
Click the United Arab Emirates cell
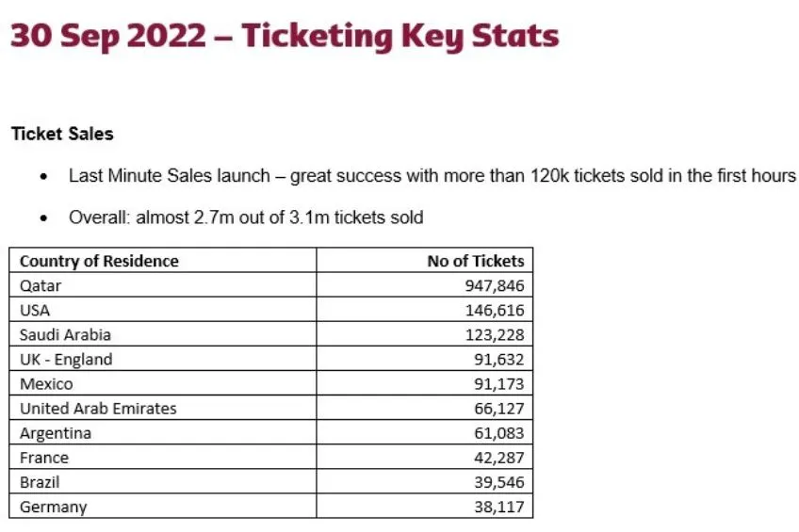(98, 409)
